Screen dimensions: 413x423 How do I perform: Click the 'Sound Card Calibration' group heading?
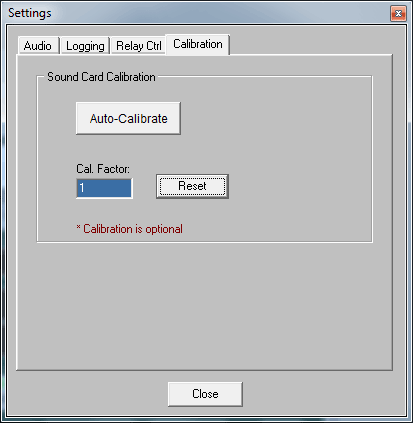[x=101, y=77]
